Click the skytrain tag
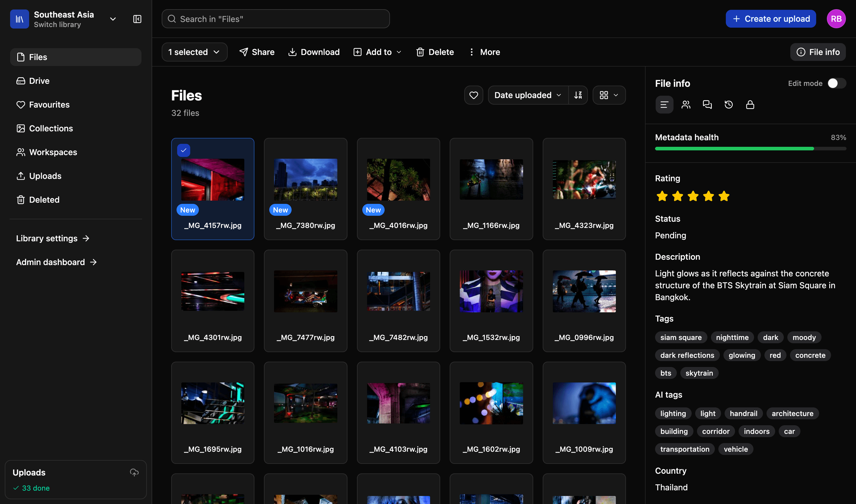Screen dimensions: 856x504 699,373
